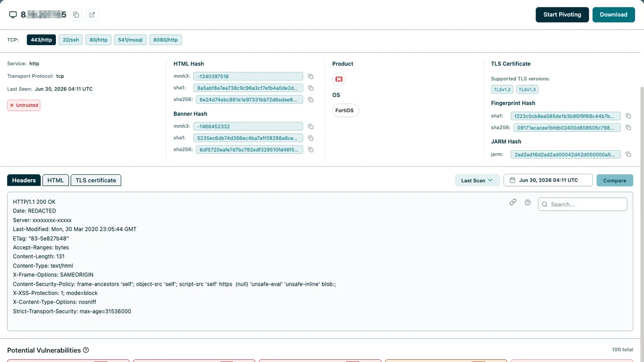Click the Compare button

tap(614, 180)
